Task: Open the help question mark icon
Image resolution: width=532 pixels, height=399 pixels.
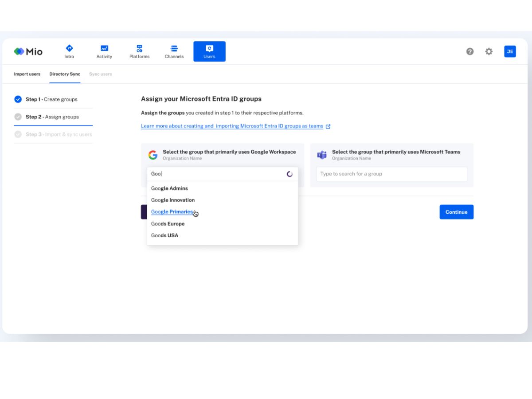Action: [x=470, y=51]
